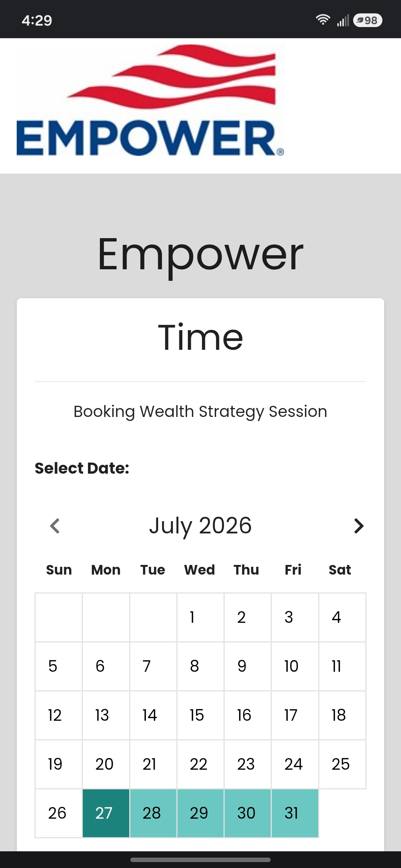Pick July 30 on the calendar

247,813
